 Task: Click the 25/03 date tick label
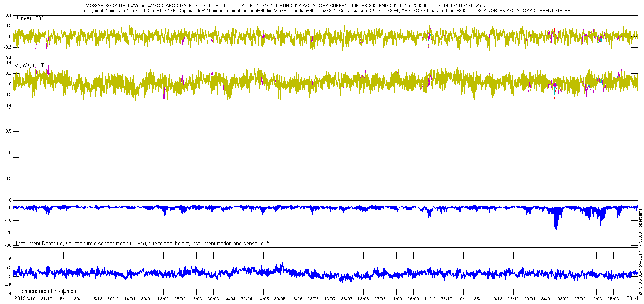[613, 299]
